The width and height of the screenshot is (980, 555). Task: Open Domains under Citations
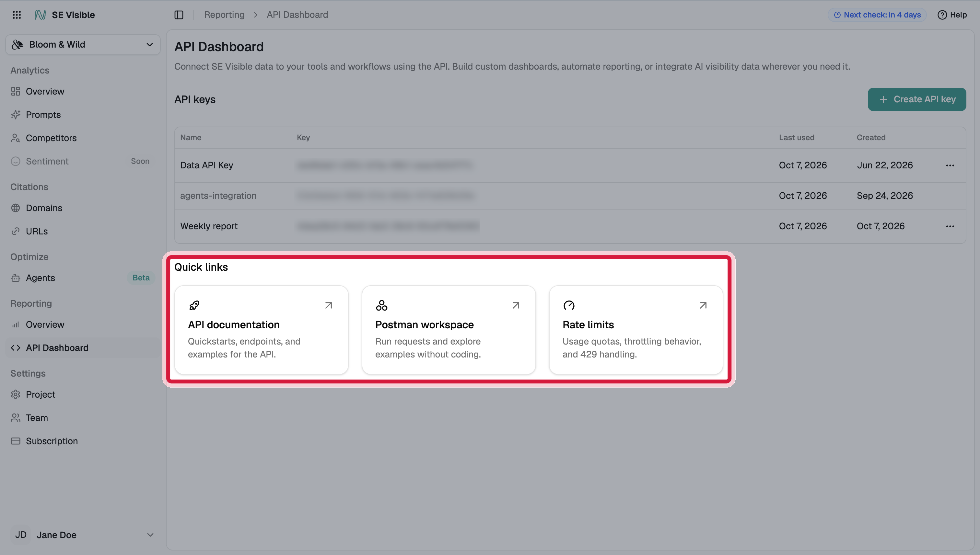[x=83, y=208]
